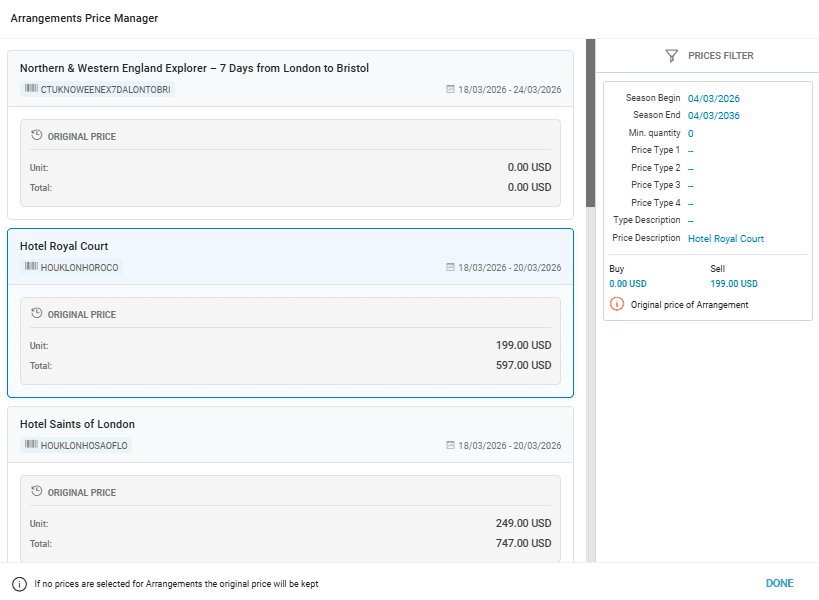Click calendar icon beside Hotel Saints of London dates

tap(450, 446)
